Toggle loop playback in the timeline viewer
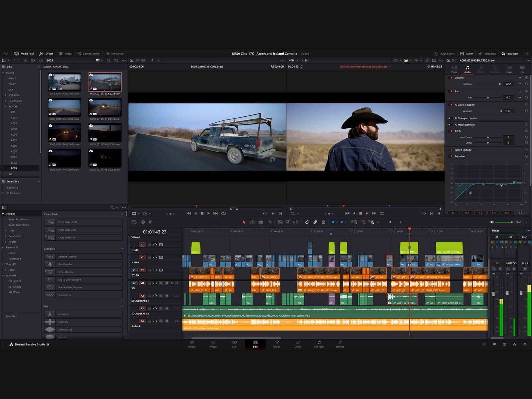 tap(382, 213)
